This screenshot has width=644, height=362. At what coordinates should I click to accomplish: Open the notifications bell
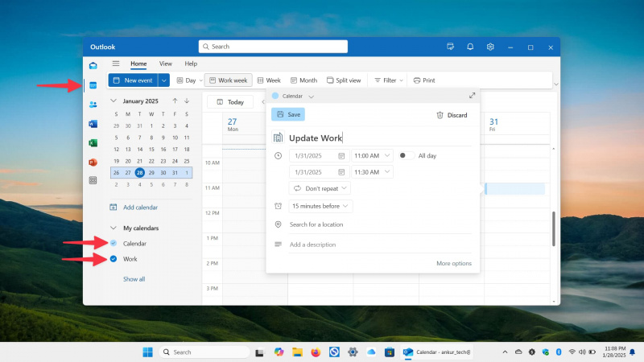(470, 47)
